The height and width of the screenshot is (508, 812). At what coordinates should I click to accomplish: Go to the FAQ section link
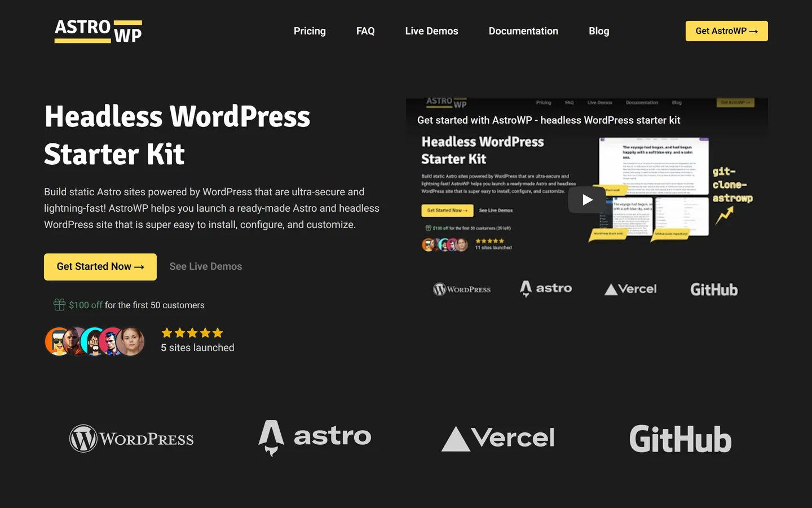click(x=365, y=31)
